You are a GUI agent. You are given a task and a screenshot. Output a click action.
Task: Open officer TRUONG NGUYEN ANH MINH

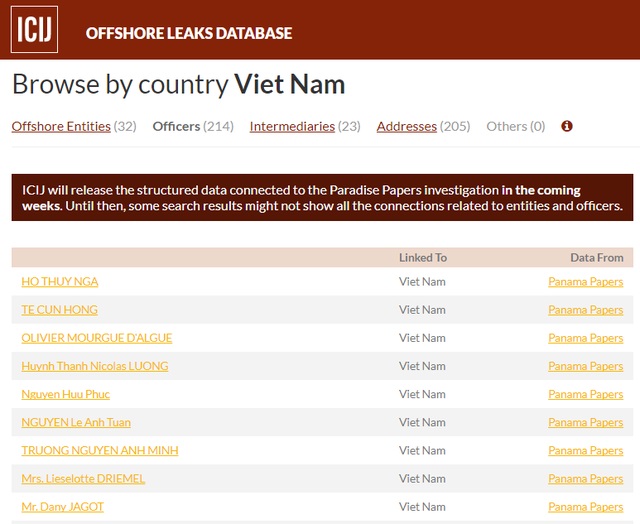click(100, 451)
